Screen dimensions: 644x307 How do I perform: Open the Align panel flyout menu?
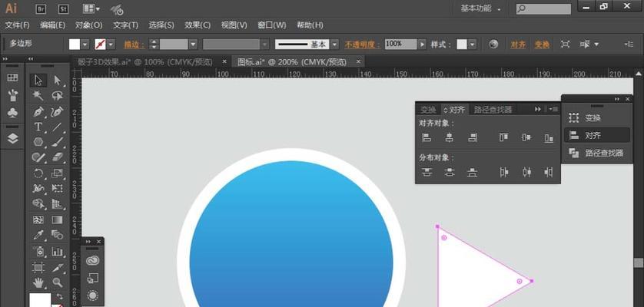pos(553,109)
